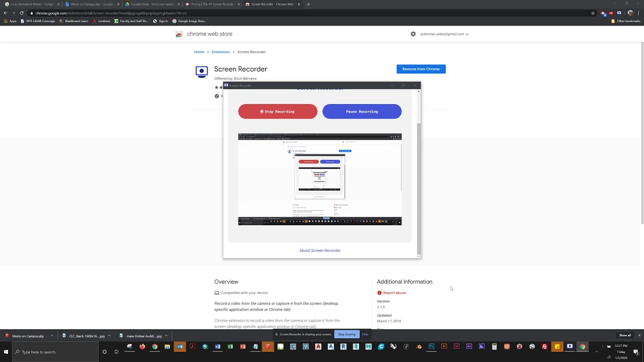Close the downloads bar
Screen dimensions: 644x362
(x=639, y=335)
